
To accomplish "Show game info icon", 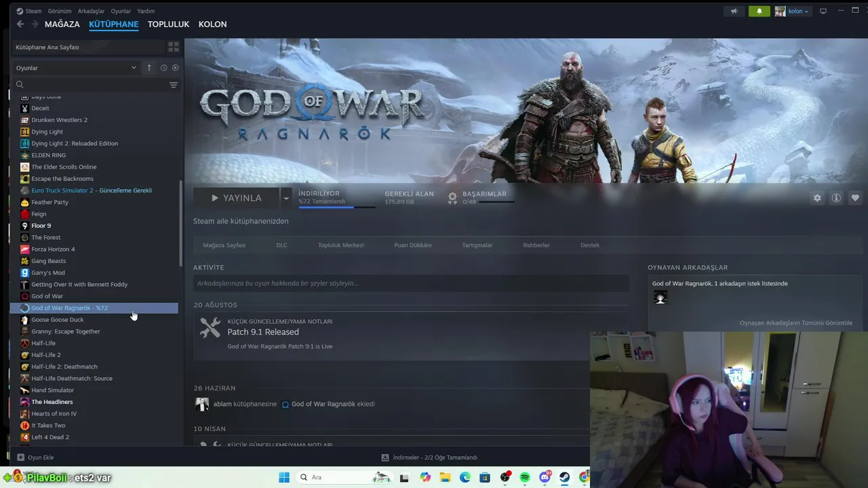I will 836,198.
